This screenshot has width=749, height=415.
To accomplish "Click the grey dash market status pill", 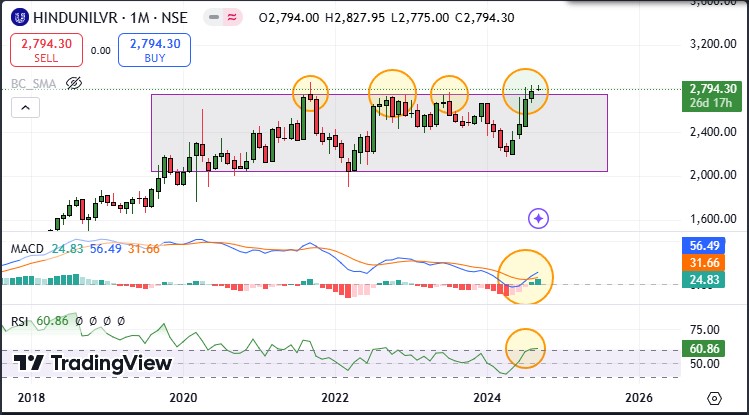I will (214, 18).
